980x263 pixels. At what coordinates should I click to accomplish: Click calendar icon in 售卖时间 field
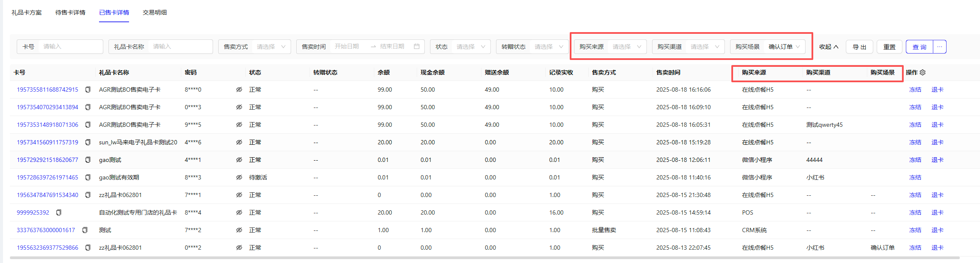tap(416, 46)
